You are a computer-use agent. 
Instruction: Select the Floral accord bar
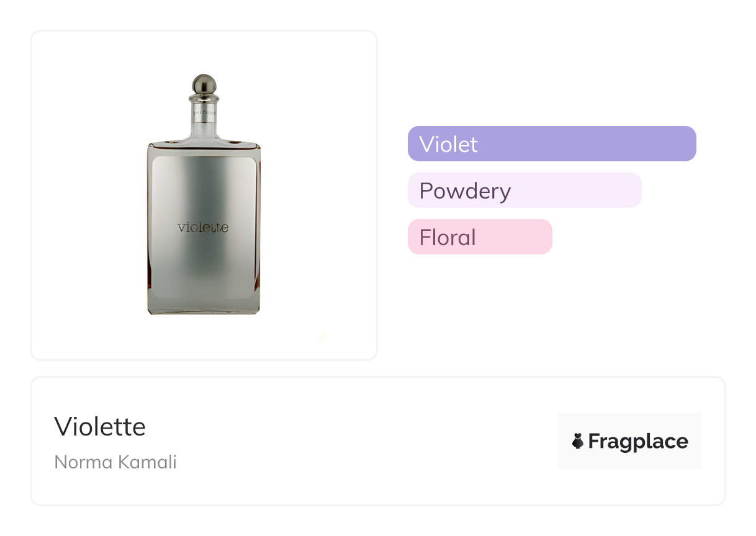[479, 237]
